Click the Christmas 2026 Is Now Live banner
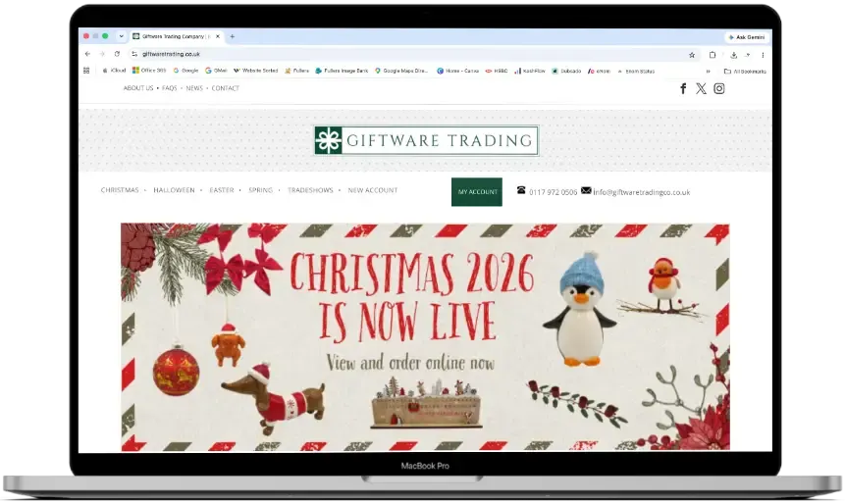Screen dimensions: 845x504 [x=425, y=337]
